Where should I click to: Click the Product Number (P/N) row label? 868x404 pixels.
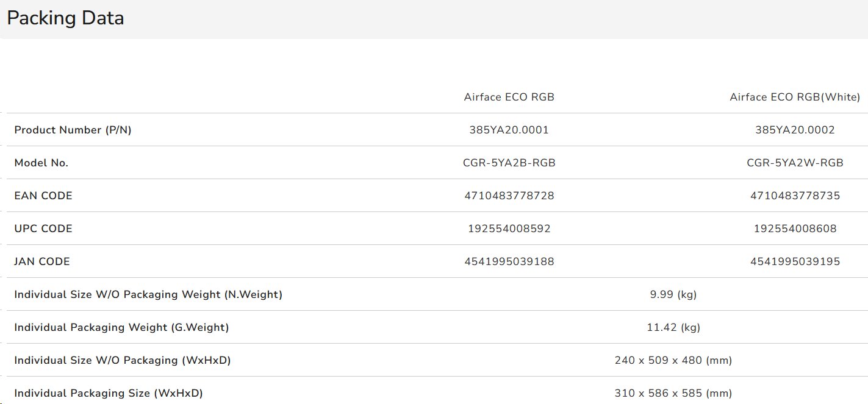[x=73, y=130]
